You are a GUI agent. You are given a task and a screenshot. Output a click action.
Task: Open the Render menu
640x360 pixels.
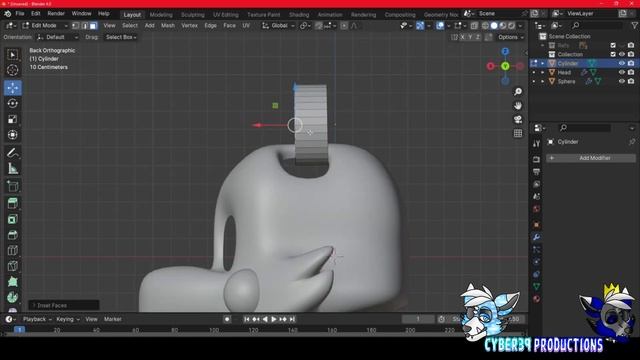click(56, 14)
